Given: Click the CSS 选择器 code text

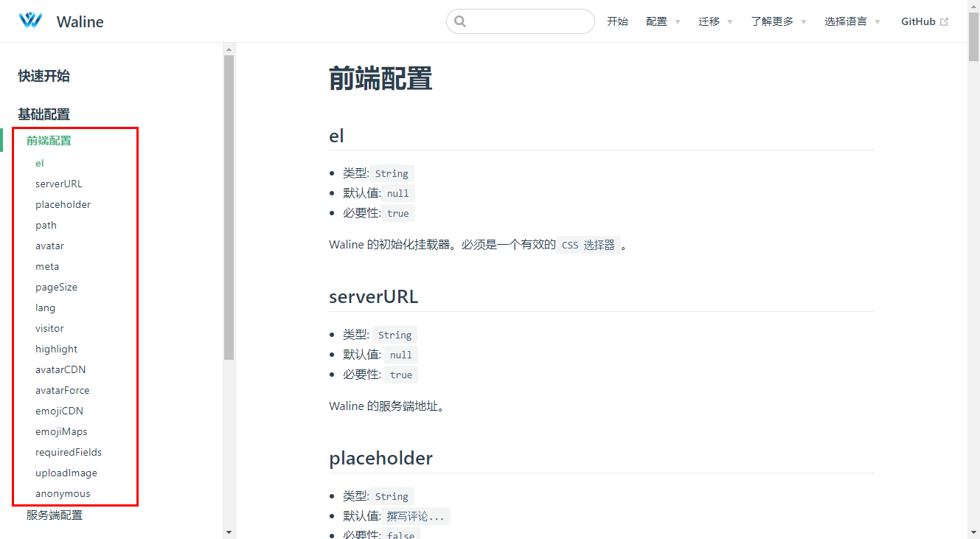Looking at the screenshot, I should pos(588,245).
